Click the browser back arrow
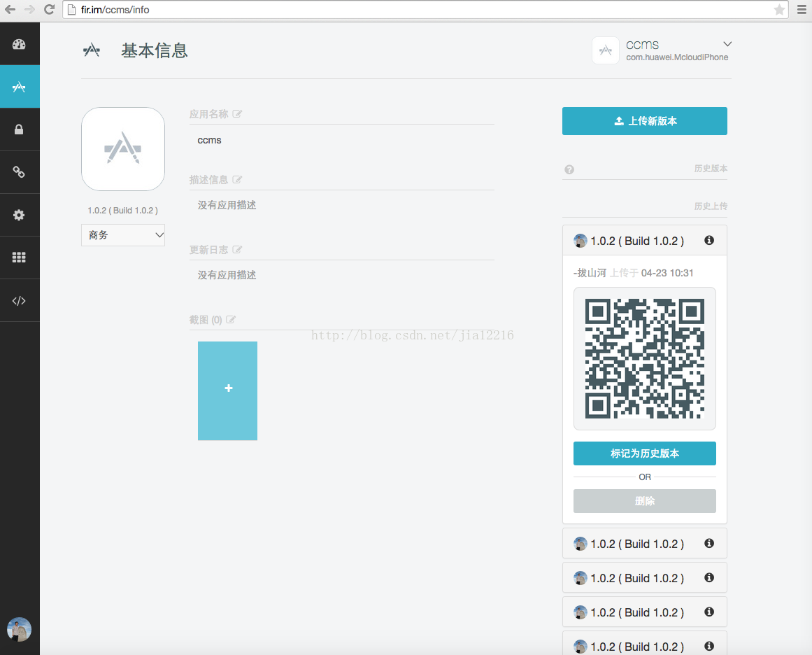The height and width of the screenshot is (655, 812). (10, 9)
